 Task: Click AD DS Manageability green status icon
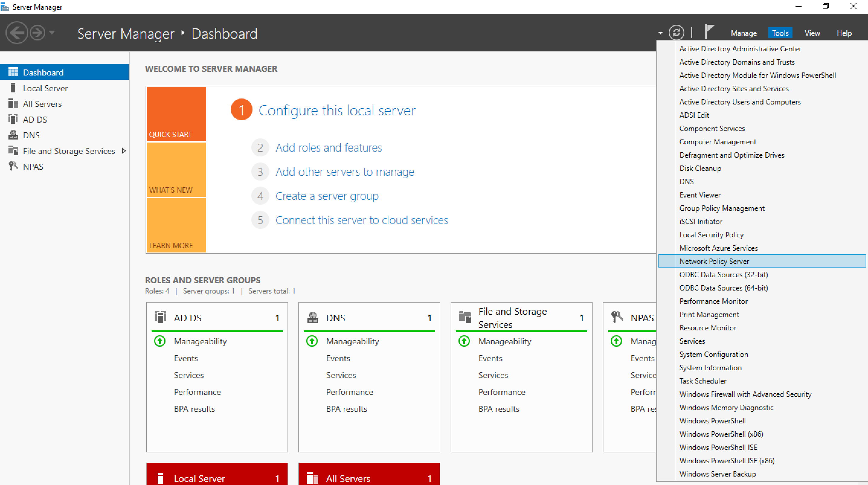[x=160, y=341]
